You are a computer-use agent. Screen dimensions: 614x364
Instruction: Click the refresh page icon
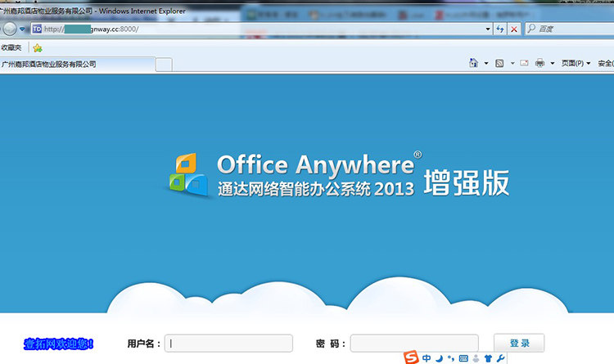(x=500, y=29)
